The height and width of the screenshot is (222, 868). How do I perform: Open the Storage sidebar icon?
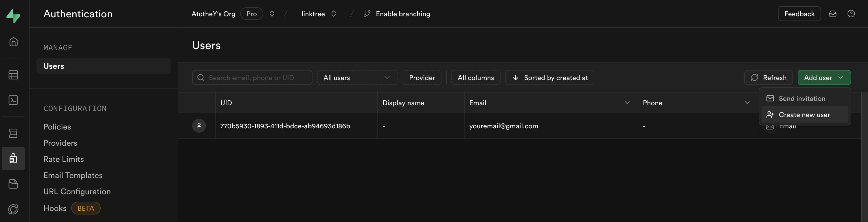[13, 184]
